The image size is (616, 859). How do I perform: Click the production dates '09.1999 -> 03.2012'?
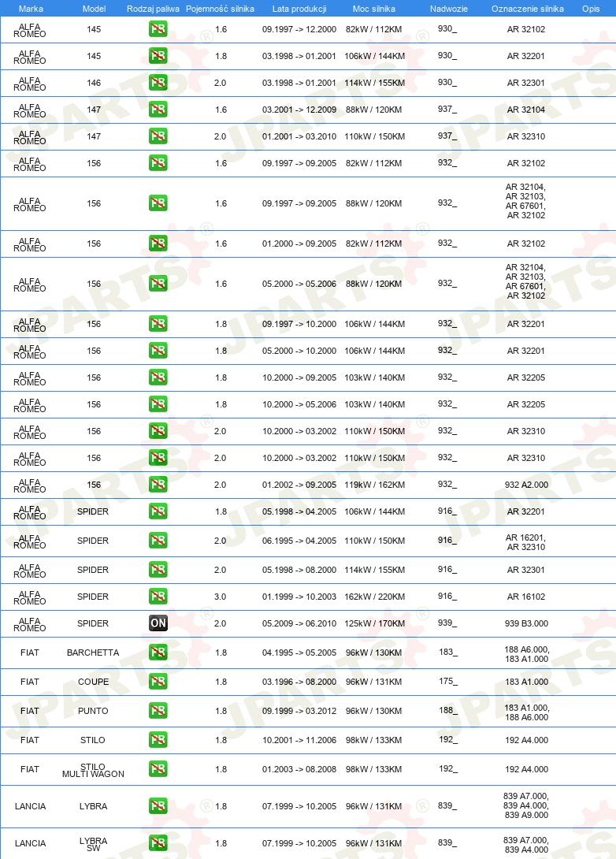point(299,711)
